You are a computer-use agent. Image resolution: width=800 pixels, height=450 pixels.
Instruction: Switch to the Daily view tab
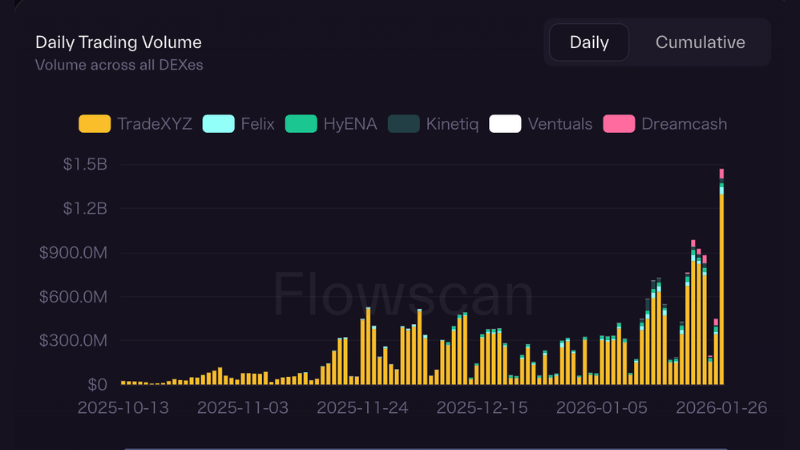[x=589, y=42]
